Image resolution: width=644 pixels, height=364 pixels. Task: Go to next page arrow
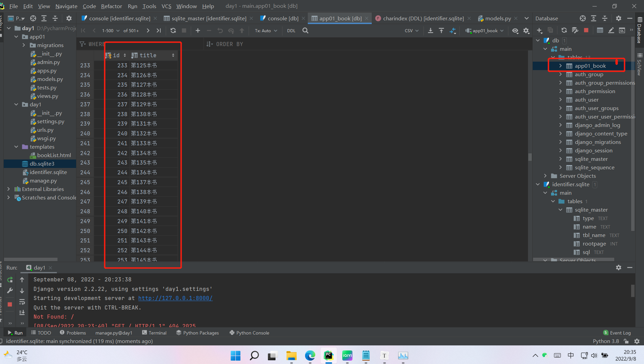[148, 30]
